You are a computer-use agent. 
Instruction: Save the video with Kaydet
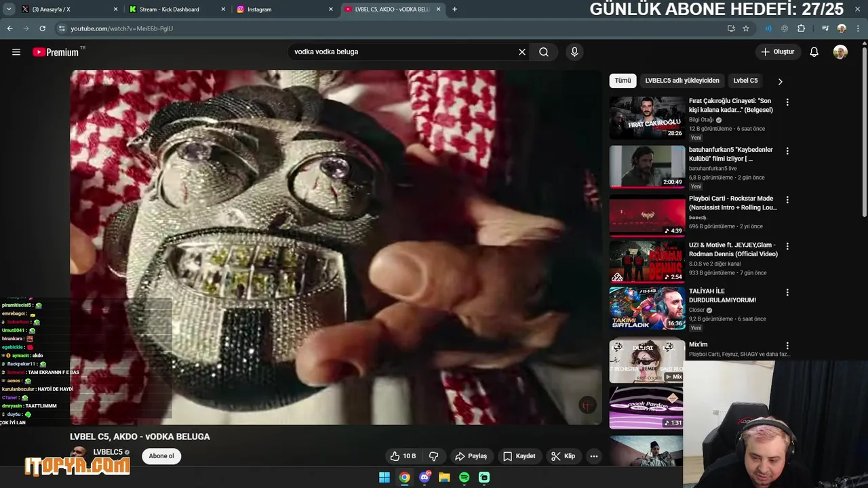519,456
